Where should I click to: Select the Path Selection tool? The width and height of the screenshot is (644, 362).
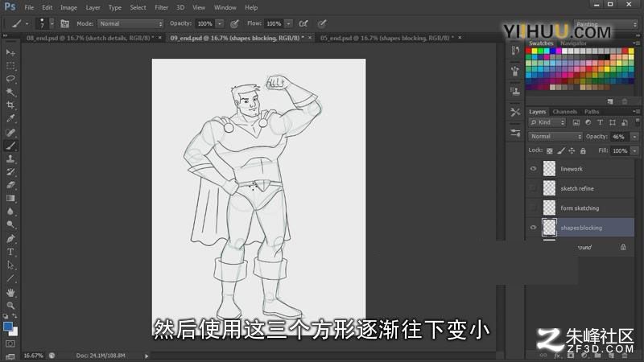pyautogui.click(x=10, y=265)
